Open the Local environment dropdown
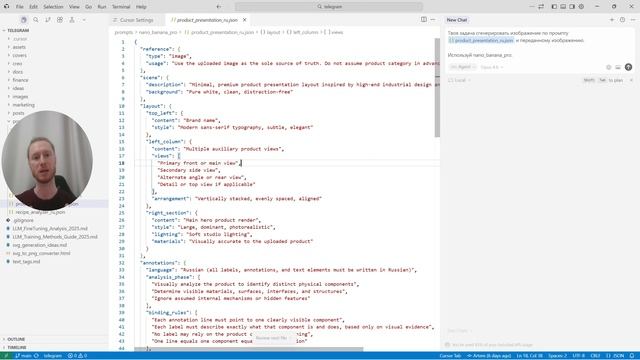This screenshot has width=640, height=360. [459, 80]
